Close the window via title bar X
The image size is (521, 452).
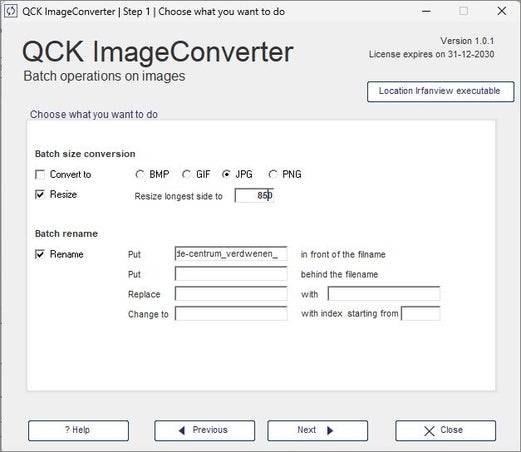502,11
